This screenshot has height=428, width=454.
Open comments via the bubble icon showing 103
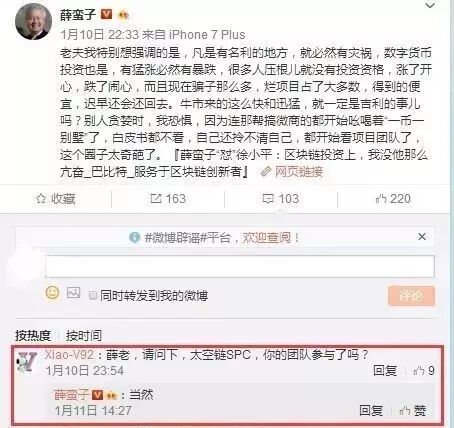pyautogui.click(x=268, y=199)
